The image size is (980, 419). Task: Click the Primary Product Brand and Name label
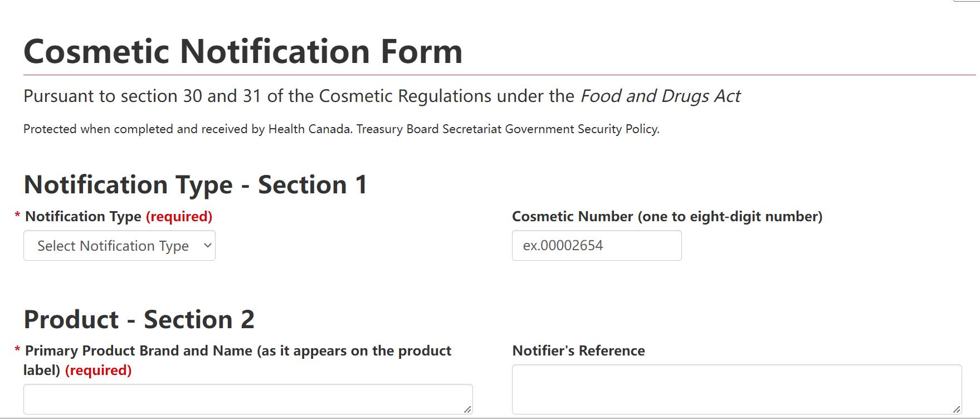pyautogui.click(x=238, y=351)
